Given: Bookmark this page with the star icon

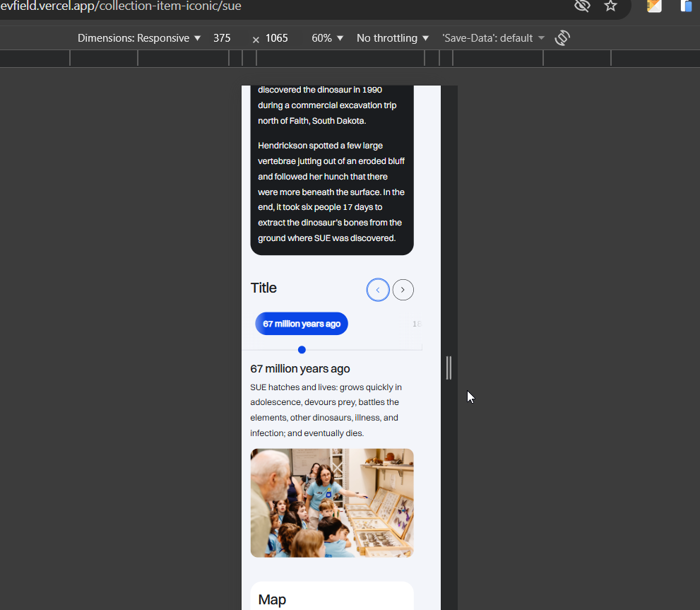Looking at the screenshot, I should (x=610, y=6).
